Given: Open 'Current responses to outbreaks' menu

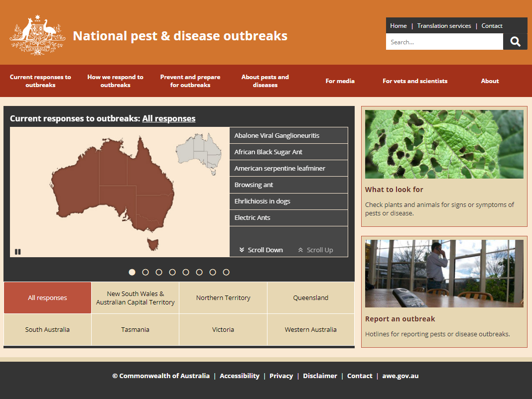Looking at the screenshot, I should coord(40,81).
